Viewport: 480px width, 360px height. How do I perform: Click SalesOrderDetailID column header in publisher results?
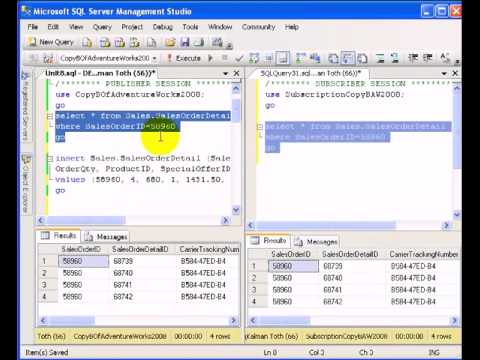(x=142, y=249)
